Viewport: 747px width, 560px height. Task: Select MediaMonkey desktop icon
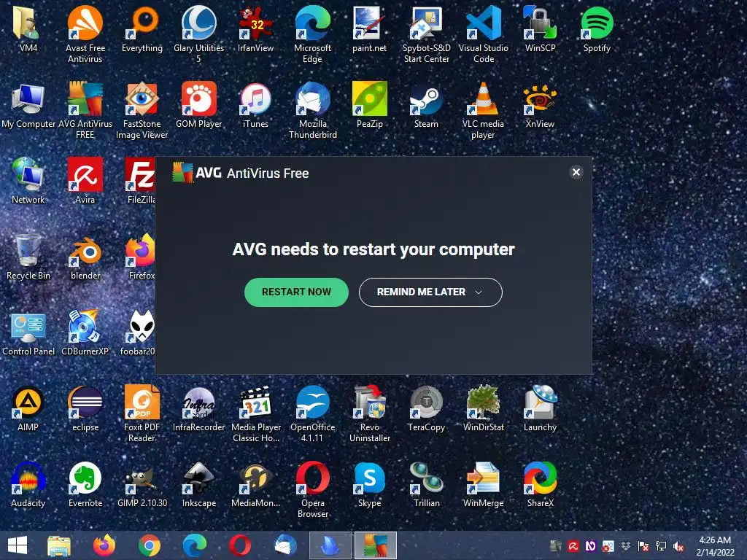[256, 484]
